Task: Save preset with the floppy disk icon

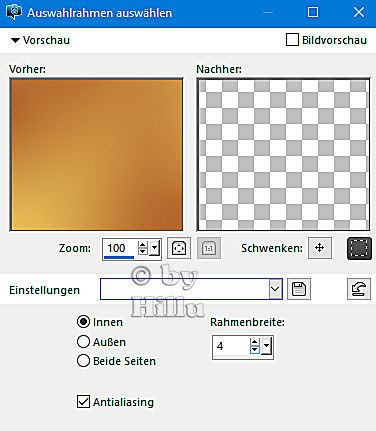Action: click(x=299, y=289)
